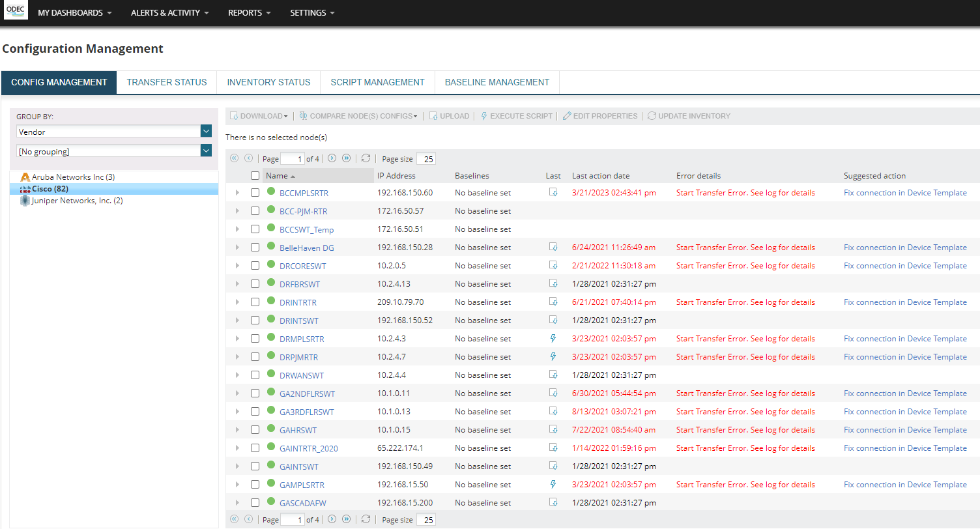Tick the GAINTSWT row checkbox
This screenshot has height=529, width=980.
click(255, 466)
